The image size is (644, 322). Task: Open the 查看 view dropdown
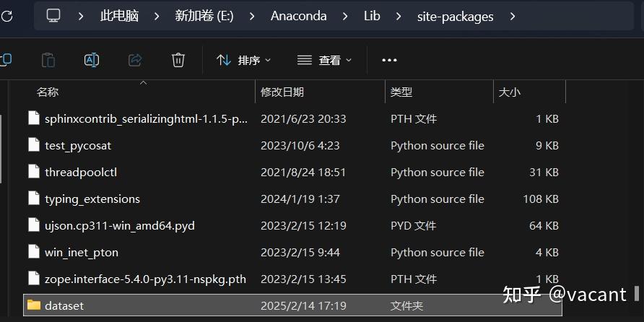pos(324,61)
